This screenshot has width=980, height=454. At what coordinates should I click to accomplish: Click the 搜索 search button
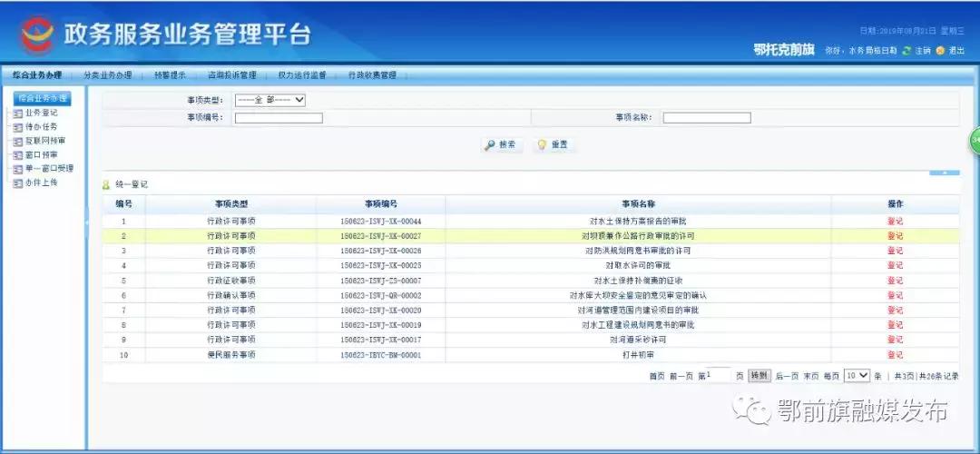pos(502,145)
